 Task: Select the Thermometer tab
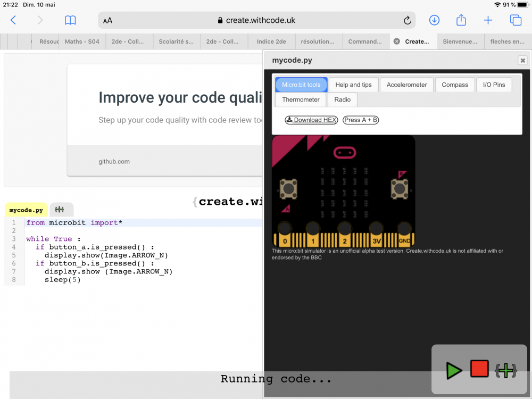click(301, 99)
